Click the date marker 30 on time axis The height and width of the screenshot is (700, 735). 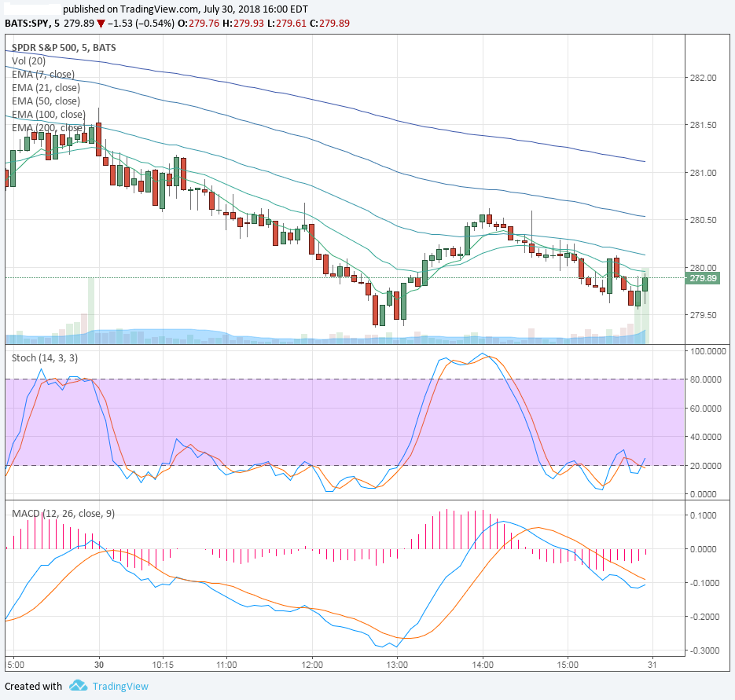tap(99, 665)
